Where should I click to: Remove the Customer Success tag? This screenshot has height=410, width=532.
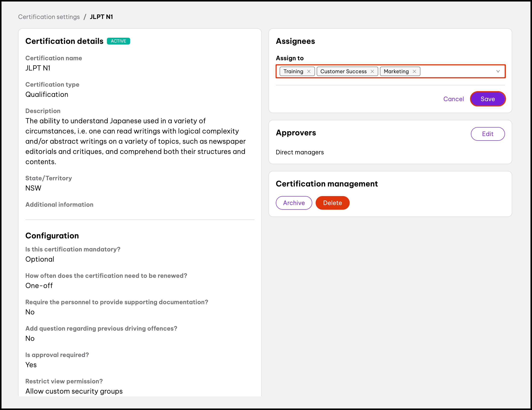point(372,71)
